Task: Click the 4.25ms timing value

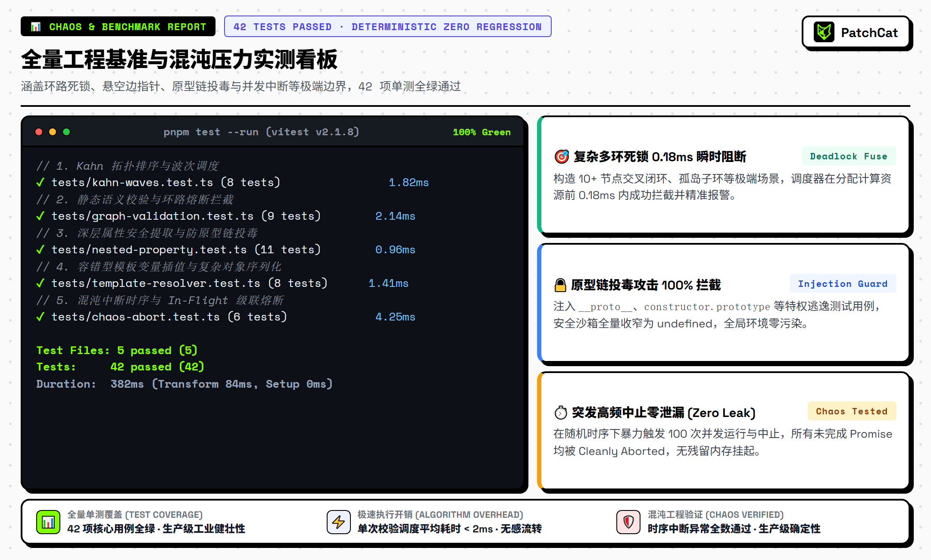Action: coord(395,317)
